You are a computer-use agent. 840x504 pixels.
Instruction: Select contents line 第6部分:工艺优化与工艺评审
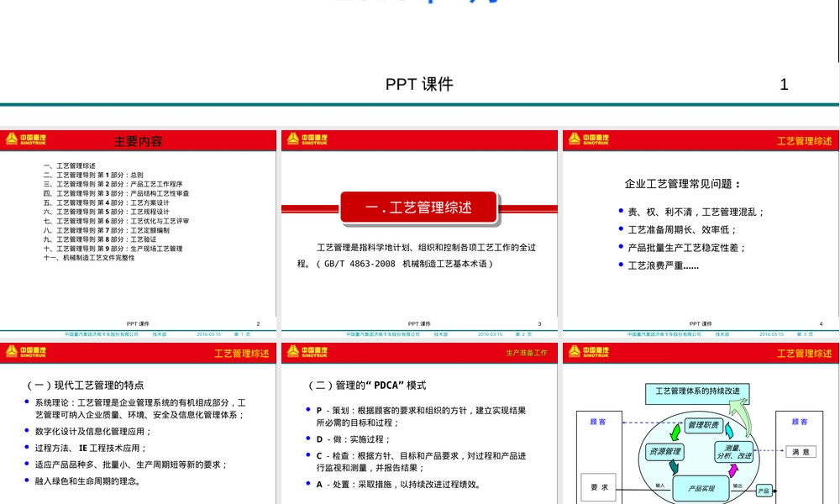(x=116, y=221)
